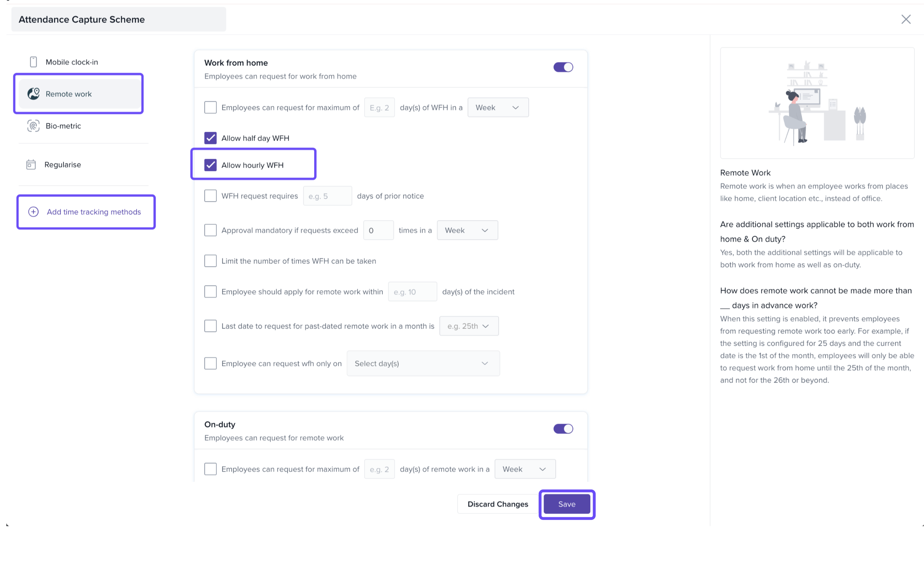Screen dimensions: 924x571
Task: Click the Remote work globe icon
Action: (33, 94)
